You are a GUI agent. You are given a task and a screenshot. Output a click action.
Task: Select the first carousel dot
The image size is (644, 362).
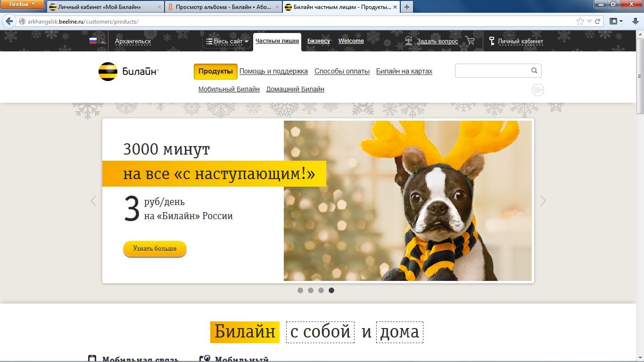(x=300, y=290)
